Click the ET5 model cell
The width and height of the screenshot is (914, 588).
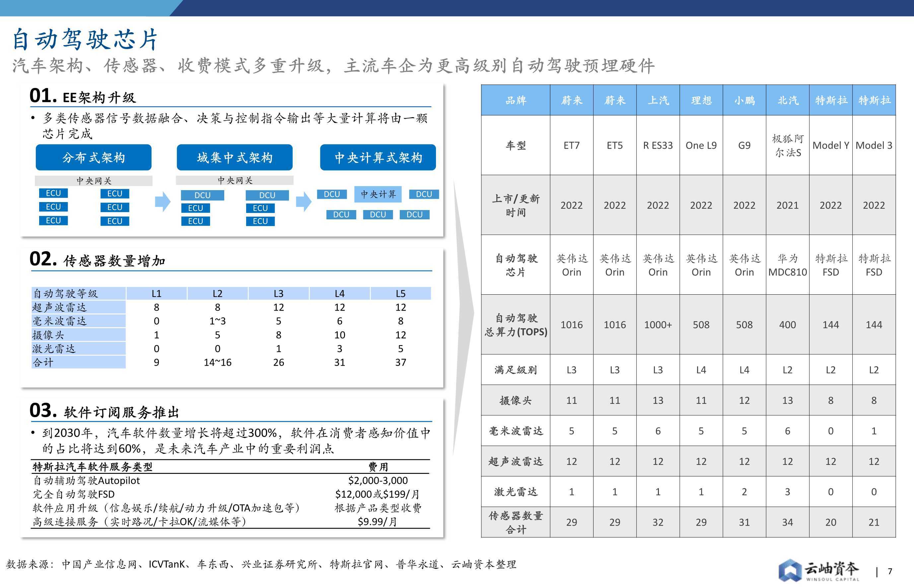(x=614, y=145)
